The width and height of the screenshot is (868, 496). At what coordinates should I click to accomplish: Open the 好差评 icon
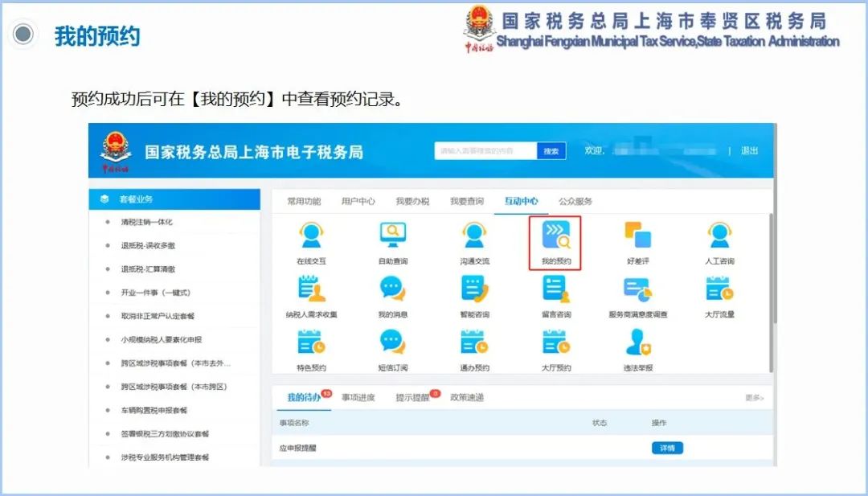tap(637, 236)
